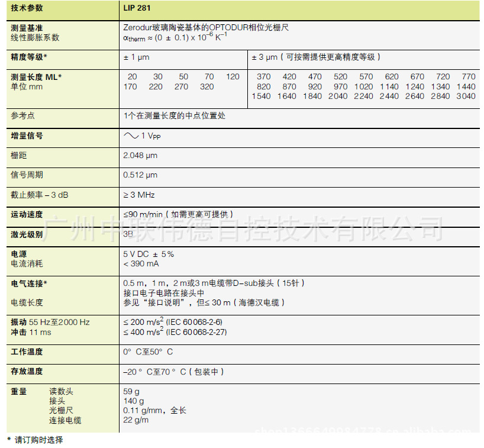The height and width of the screenshot is (448, 484).
Task: Click the '1 Vpp' signal value
Action: click(142, 136)
